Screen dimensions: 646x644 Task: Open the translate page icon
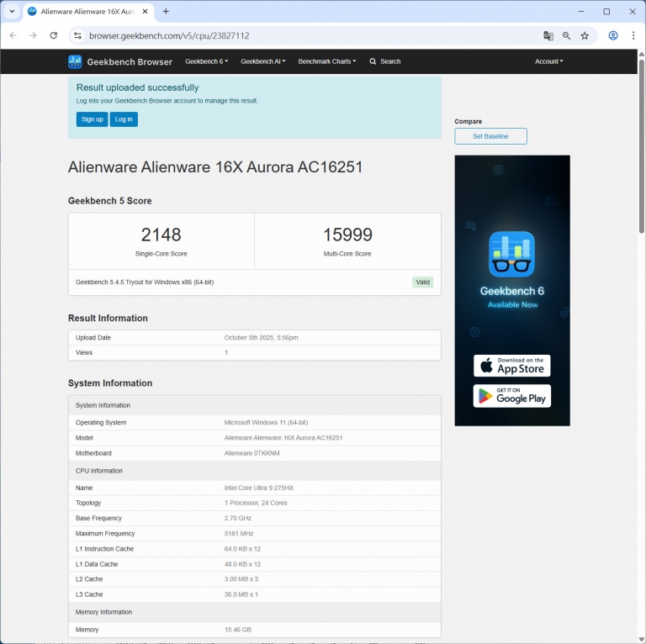(548, 36)
